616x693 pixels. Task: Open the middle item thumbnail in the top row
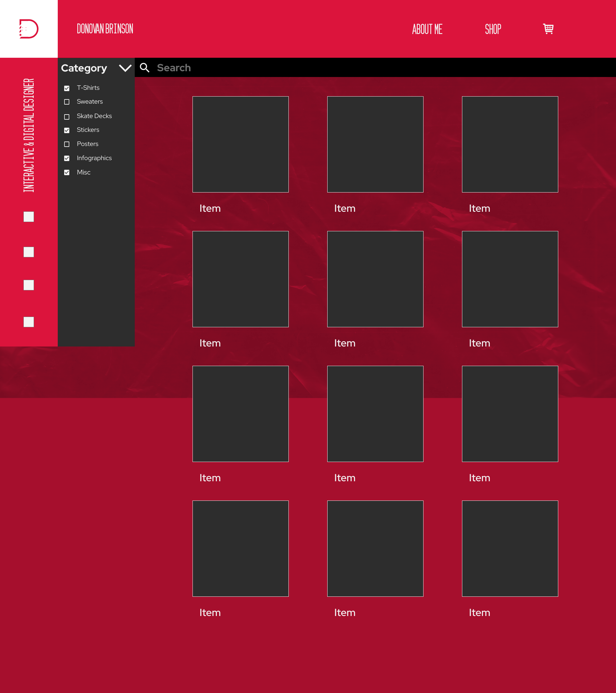375,144
